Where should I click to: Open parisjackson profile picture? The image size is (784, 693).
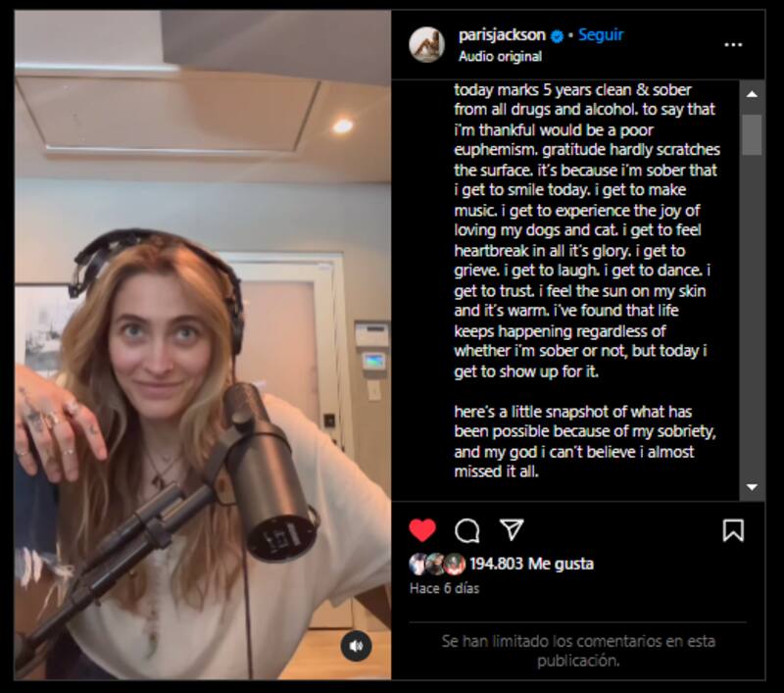(x=427, y=44)
